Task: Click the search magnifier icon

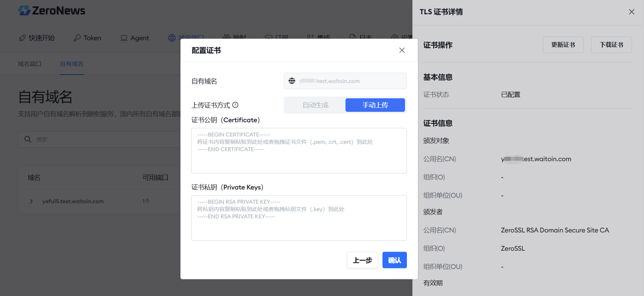Action: point(28,139)
